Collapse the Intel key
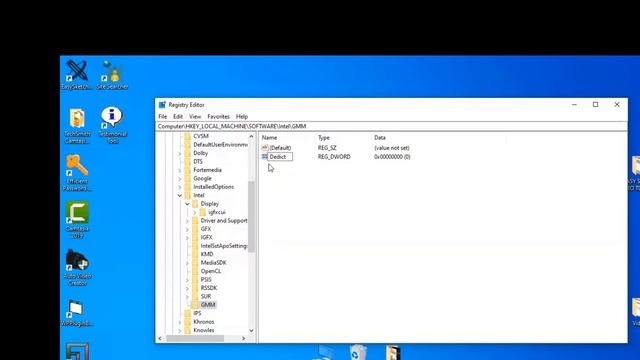 tap(180, 196)
